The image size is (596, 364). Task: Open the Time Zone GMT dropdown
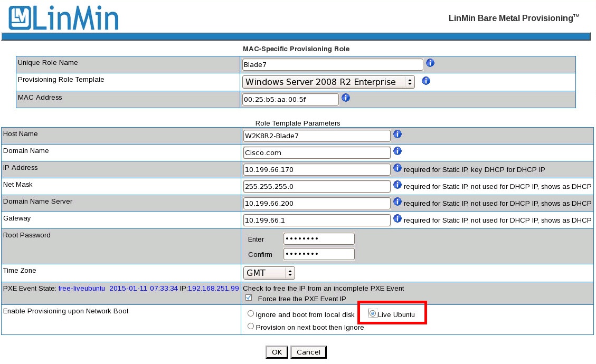(x=269, y=273)
